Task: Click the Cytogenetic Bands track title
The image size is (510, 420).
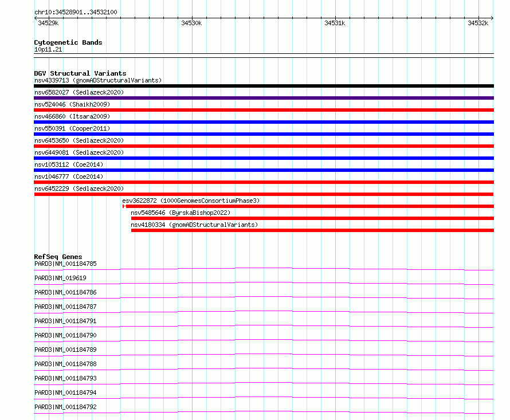Action: point(68,42)
